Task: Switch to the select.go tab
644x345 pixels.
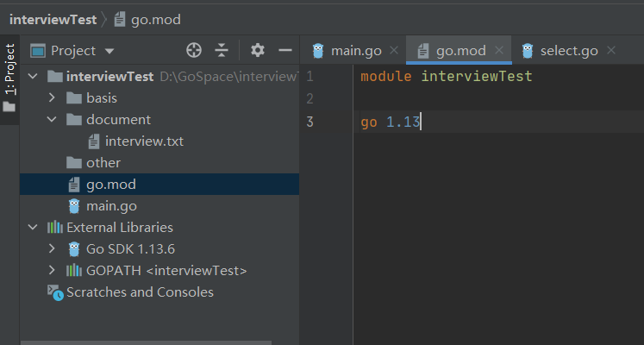Action: click(568, 51)
